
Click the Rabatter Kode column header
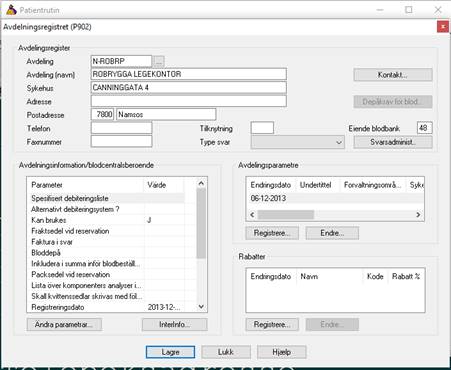coord(375,276)
